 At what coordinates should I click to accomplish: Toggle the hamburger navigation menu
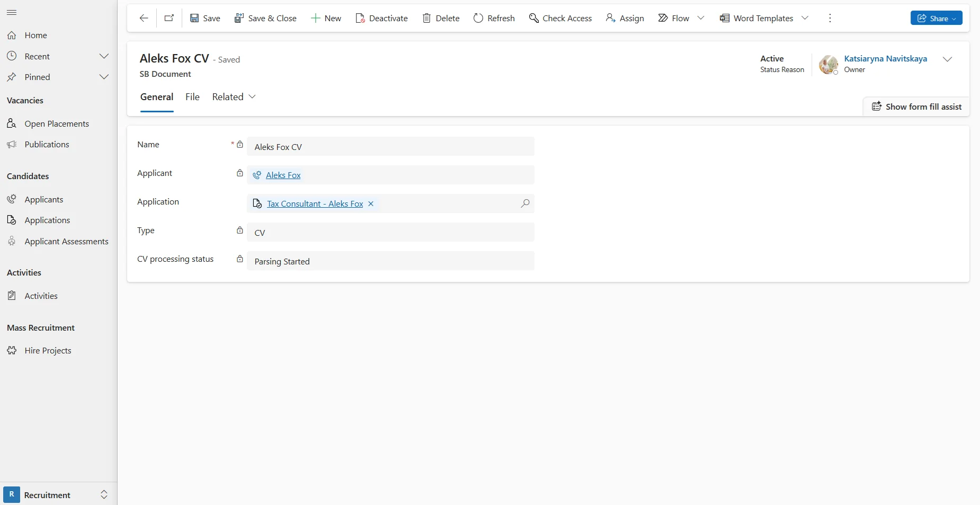click(12, 12)
